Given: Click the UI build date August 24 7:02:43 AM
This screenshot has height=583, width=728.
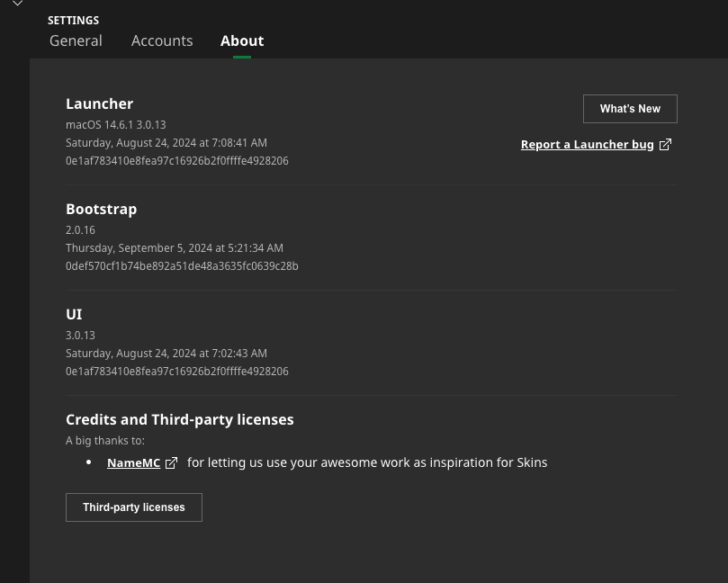Looking at the screenshot, I should [166, 354].
